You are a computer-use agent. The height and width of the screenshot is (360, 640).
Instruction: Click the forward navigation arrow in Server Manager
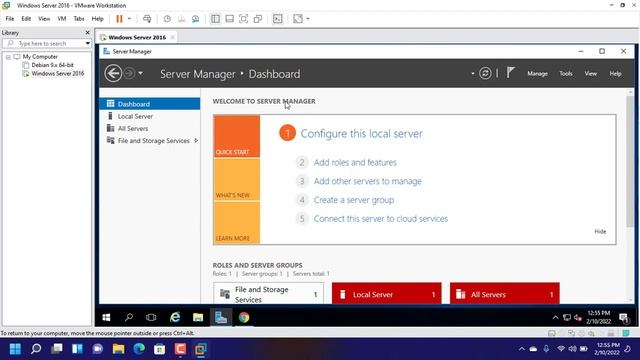[129, 73]
